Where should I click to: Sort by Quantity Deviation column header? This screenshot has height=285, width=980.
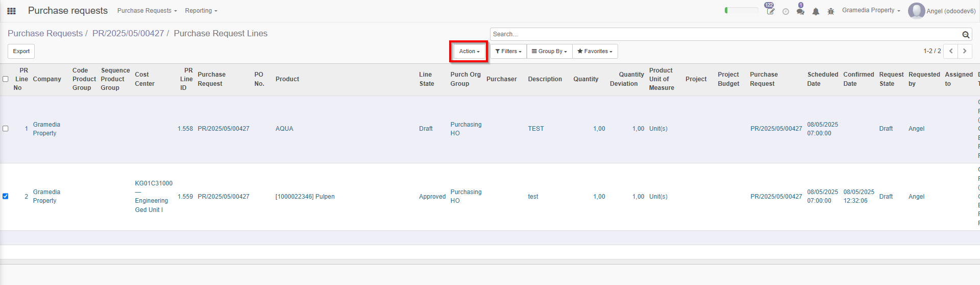pos(627,79)
